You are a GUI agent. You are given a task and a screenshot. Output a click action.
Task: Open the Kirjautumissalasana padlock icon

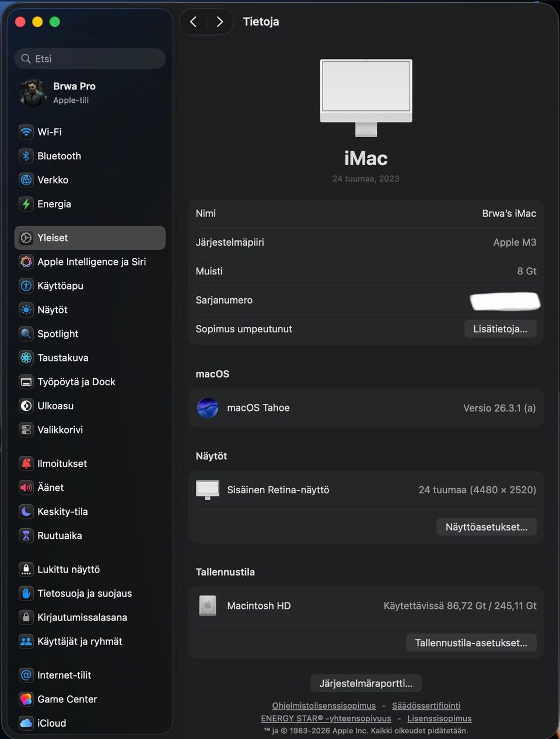pos(26,617)
